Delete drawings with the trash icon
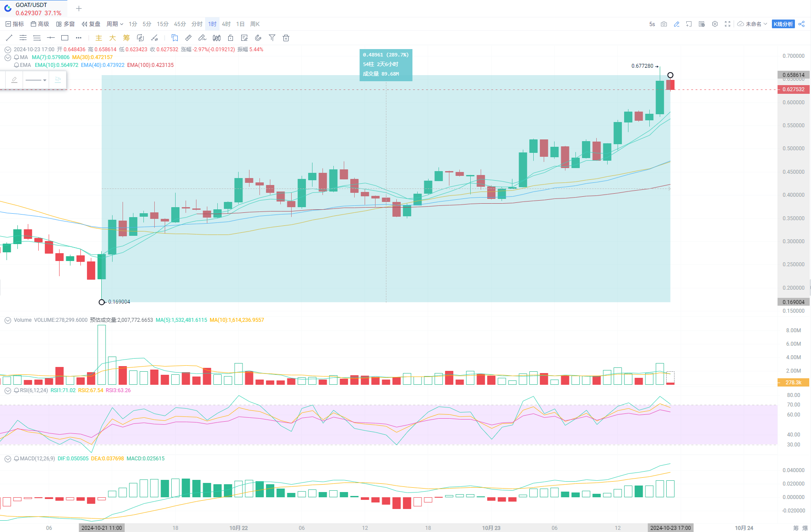 point(286,38)
